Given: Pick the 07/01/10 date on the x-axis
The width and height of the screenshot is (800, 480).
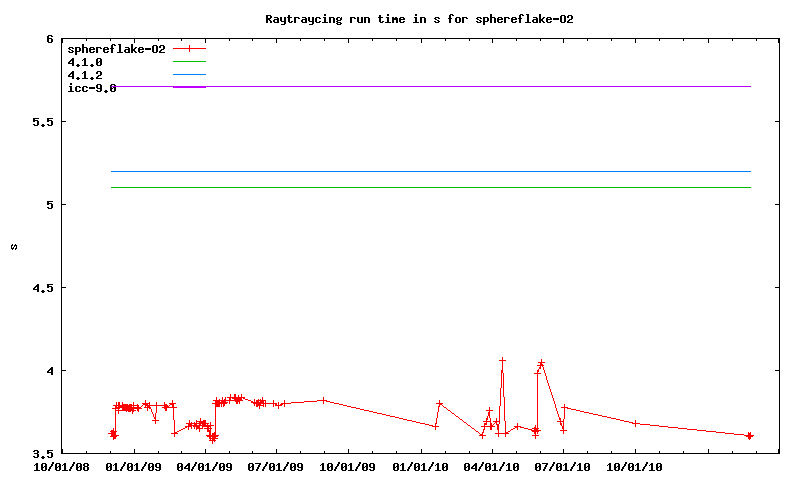Looking at the screenshot, I should (x=563, y=465).
